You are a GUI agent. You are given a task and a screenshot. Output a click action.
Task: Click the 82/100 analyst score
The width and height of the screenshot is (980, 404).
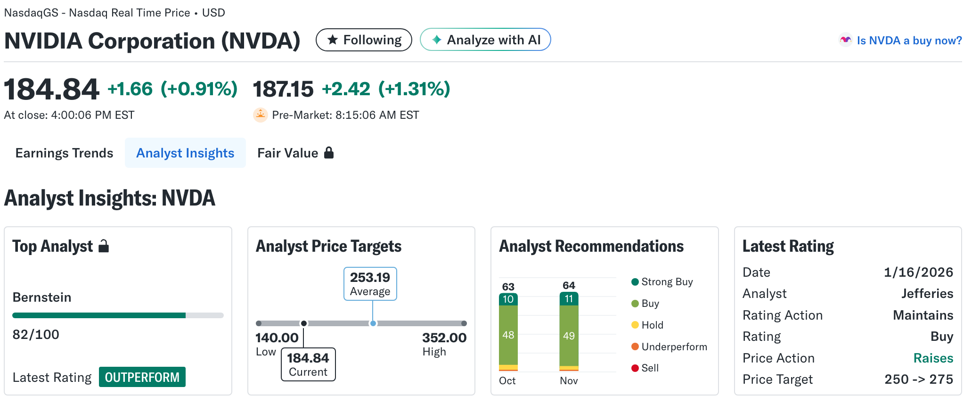[x=36, y=335]
